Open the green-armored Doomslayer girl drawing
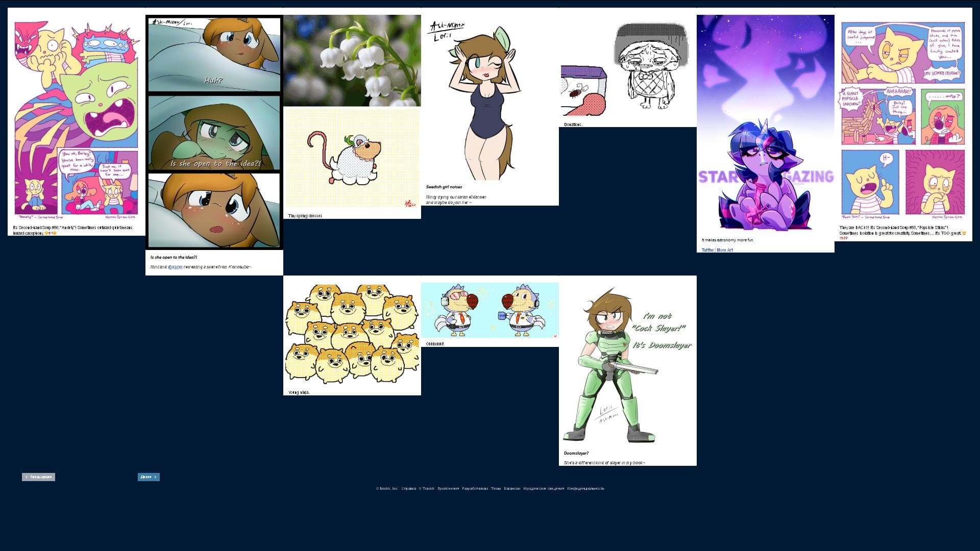The height and width of the screenshot is (551, 980). tap(628, 363)
